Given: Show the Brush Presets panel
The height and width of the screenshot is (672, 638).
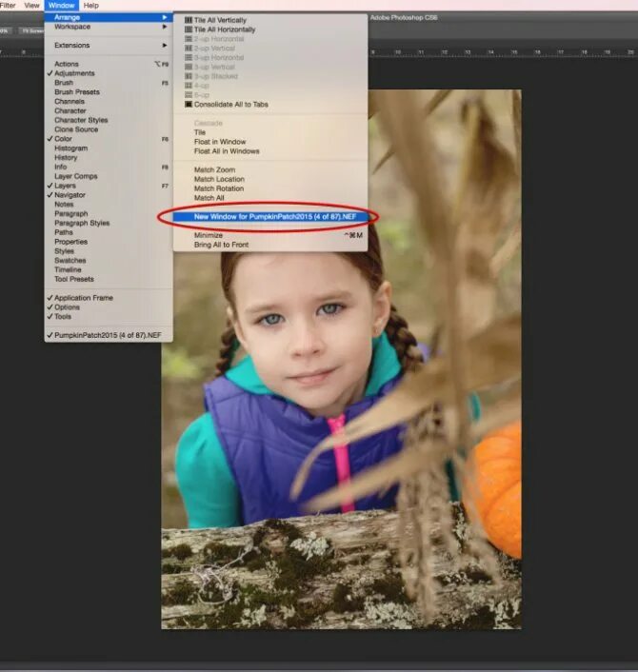Looking at the screenshot, I should click(109, 92).
